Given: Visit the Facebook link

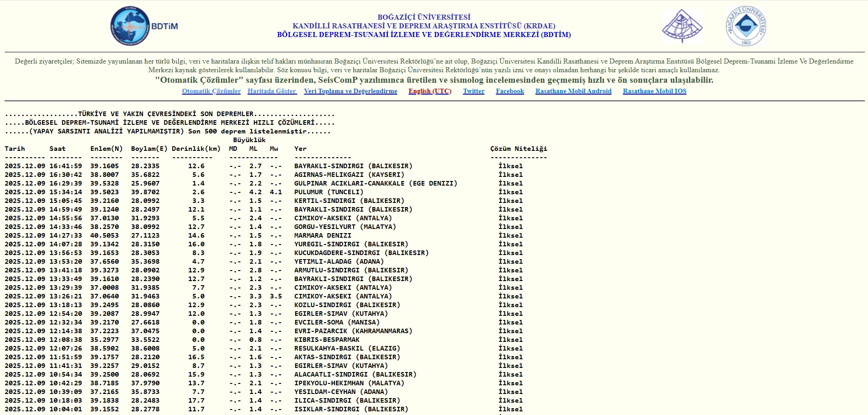Looking at the screenshot, I should point(510,91).
